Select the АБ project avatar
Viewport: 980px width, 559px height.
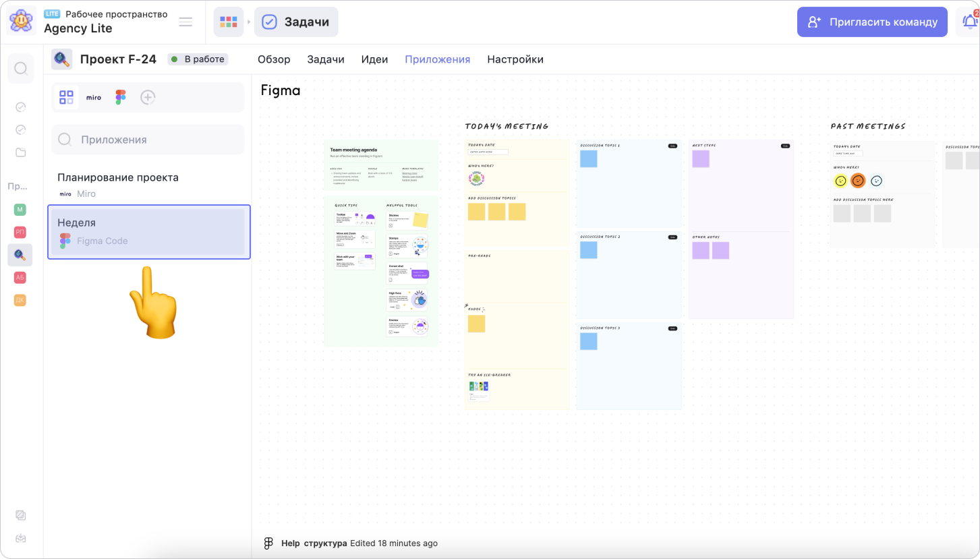pyautogui.click(x=20, y=277)
